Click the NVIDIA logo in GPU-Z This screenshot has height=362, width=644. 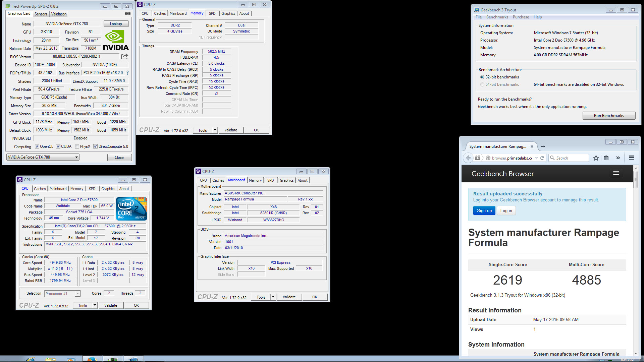(x=116, y=40)
